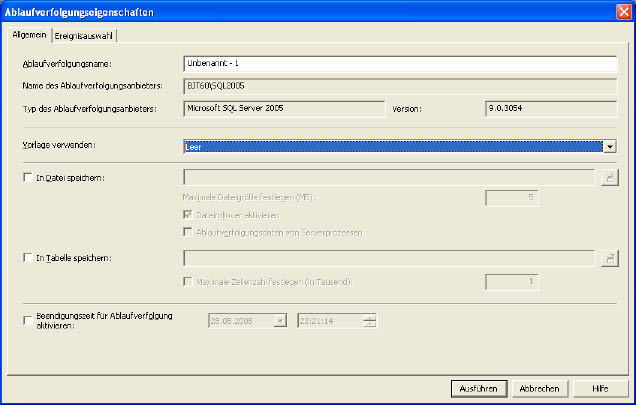The image size is (636, 405).
Task: Switch to the Ereignisauswahl tab
Action: click(84, 36)
